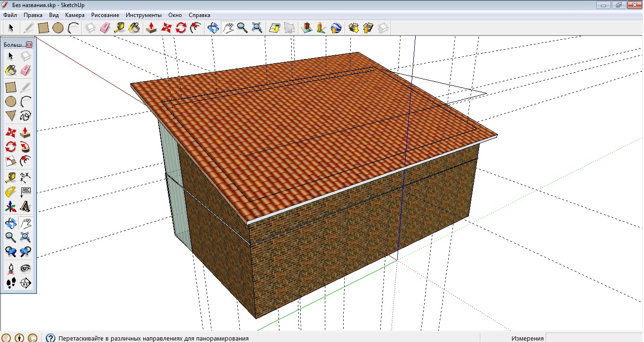Screen dimensions: 644x342
Task: Select the Section Plane tool
Action: (x=26, y=283)
